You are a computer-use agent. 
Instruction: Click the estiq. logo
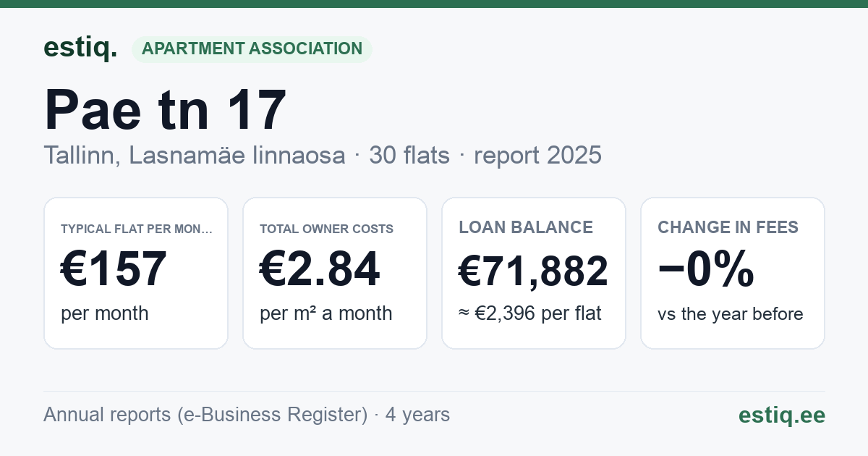pos(80,48)
